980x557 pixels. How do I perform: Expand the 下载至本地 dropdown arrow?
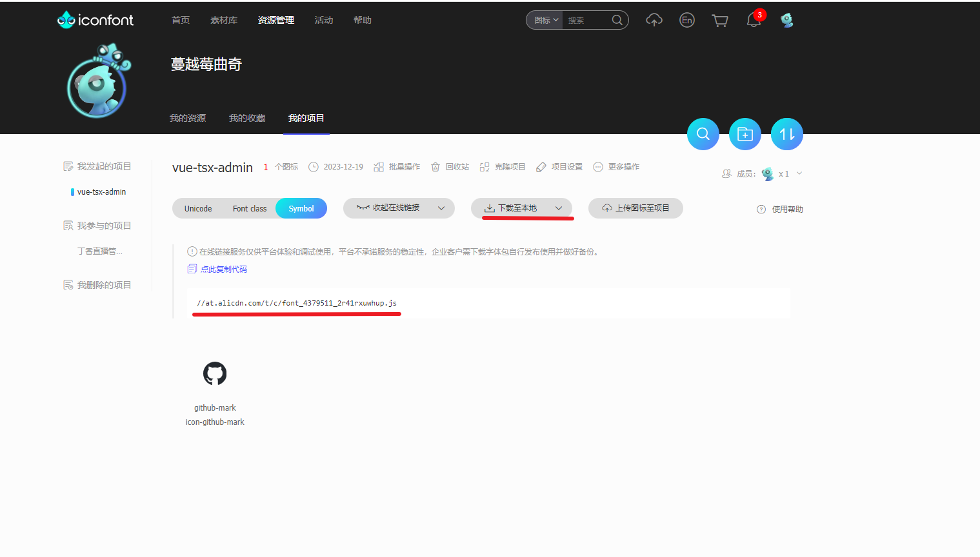[x=559, y=208]
